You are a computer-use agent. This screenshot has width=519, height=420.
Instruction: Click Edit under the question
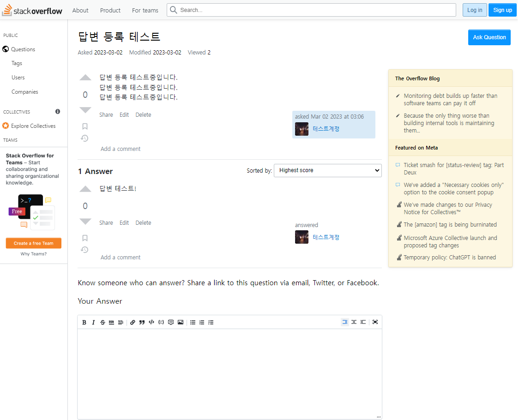(x=124, y=115)
